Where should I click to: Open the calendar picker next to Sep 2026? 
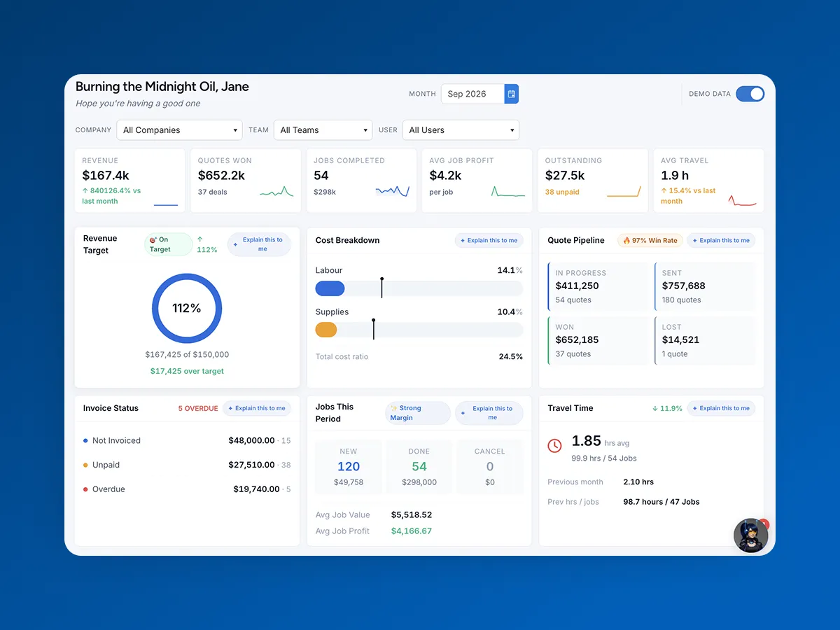(511, 94)
